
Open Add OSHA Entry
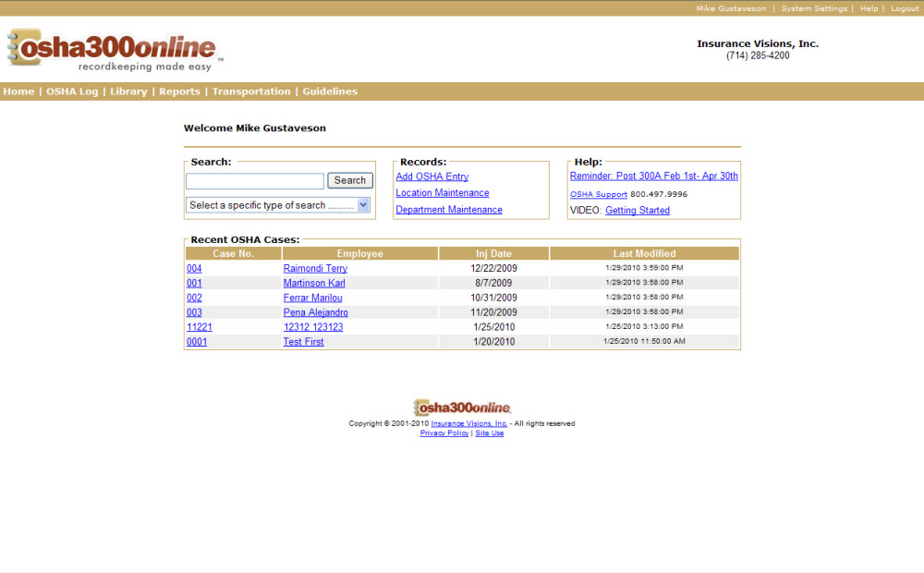(x=432, y=176)
